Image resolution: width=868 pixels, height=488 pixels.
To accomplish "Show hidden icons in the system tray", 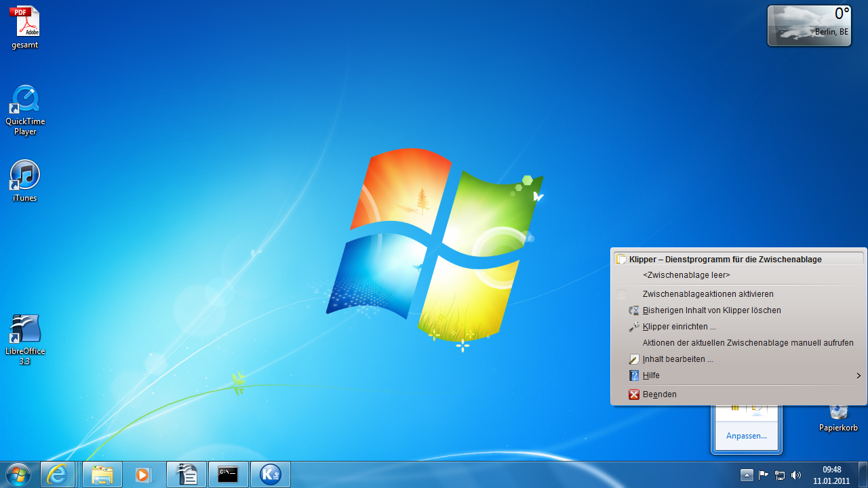I will (747, 474).
